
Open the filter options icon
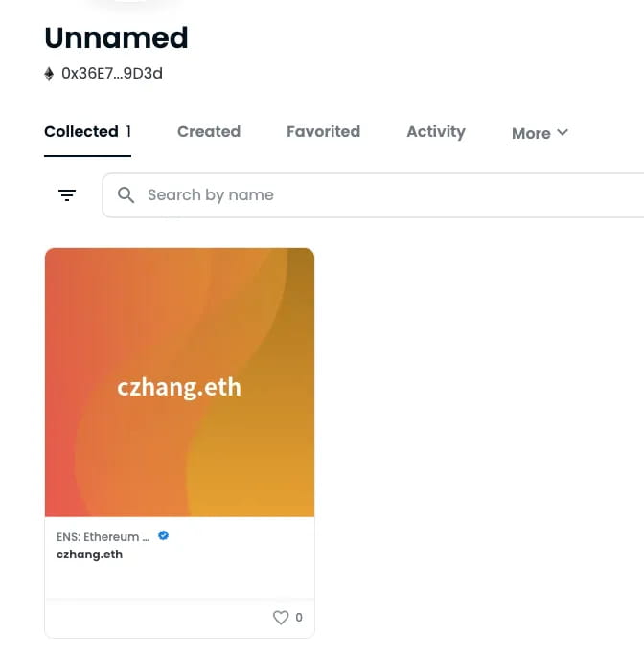pyautogui.click(x=67, y=195)
